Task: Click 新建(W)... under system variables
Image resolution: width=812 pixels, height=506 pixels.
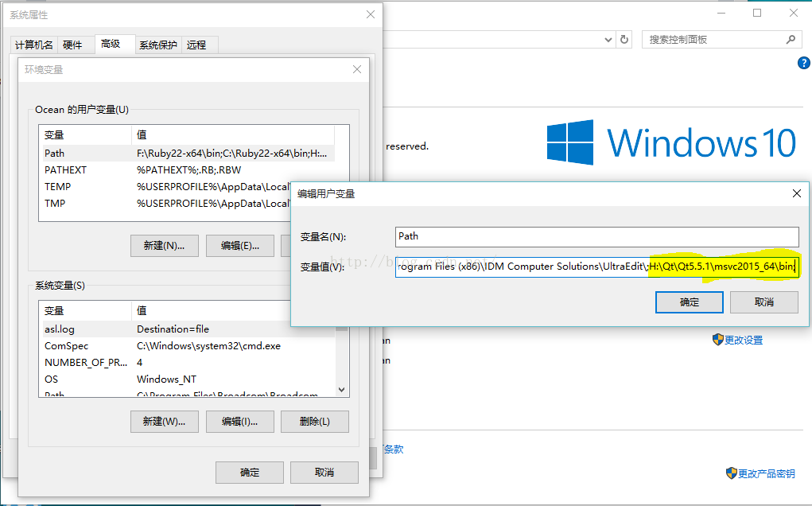Action: click(164, 422)
